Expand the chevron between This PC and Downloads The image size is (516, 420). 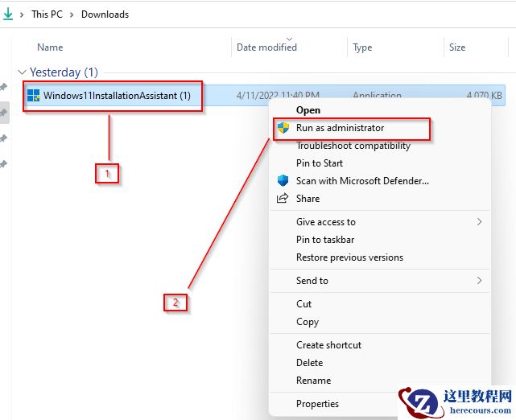pos(72,14)
